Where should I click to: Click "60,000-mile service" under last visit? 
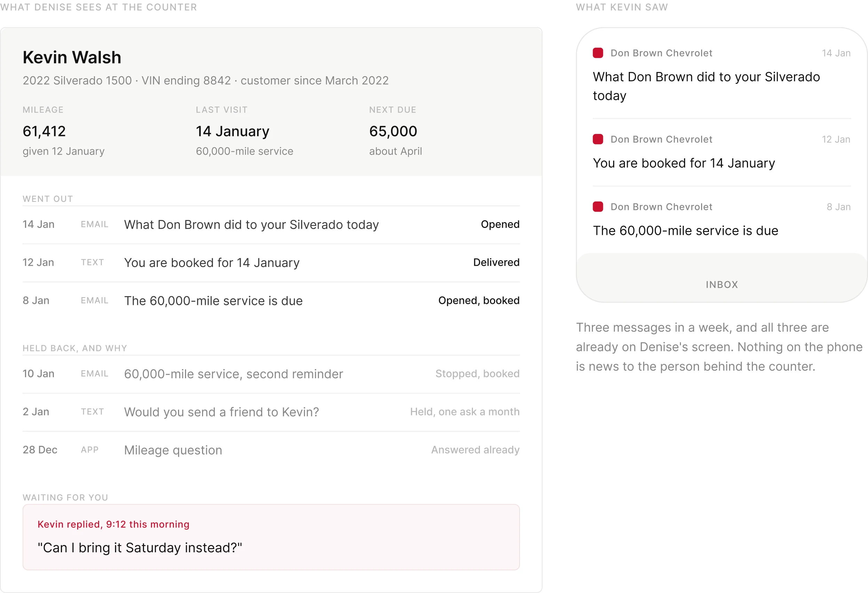click(x=244, y=151)
